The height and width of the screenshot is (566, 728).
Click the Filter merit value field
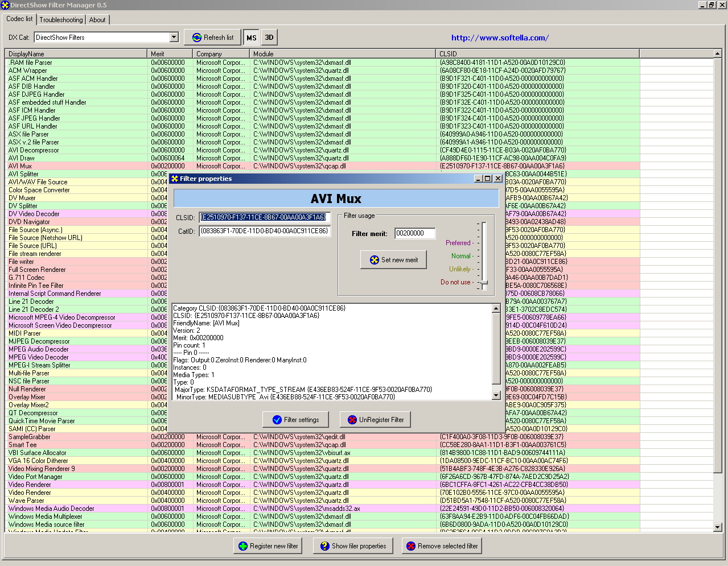(x=414, y=233)
